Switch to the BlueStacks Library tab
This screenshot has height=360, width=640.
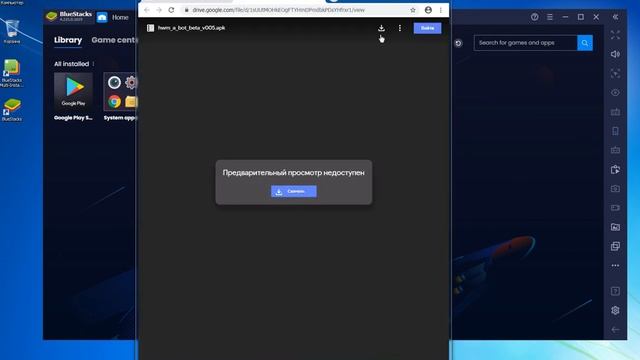tap(68, 40)
